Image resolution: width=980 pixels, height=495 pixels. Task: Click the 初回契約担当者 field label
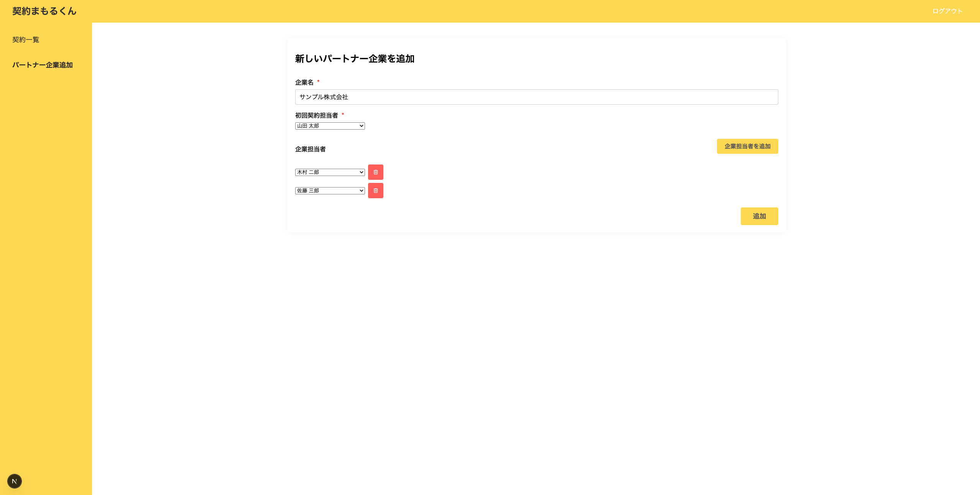(317, 115)
